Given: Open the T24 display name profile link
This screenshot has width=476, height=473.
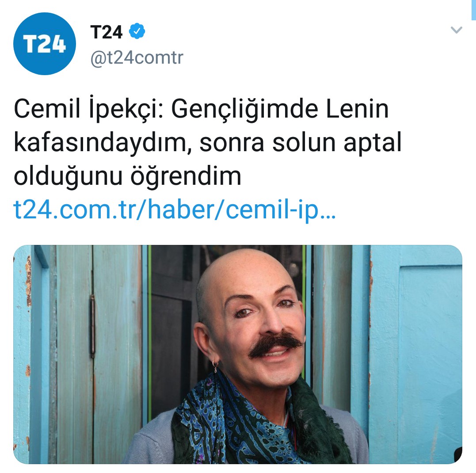Looking at the screenshot, I should 106,31.
